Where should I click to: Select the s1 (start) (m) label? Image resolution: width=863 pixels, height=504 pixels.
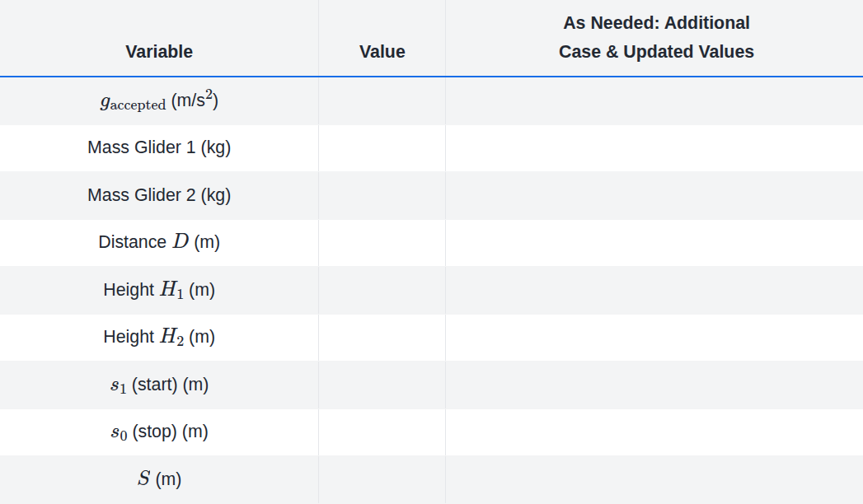coord(159,385)
